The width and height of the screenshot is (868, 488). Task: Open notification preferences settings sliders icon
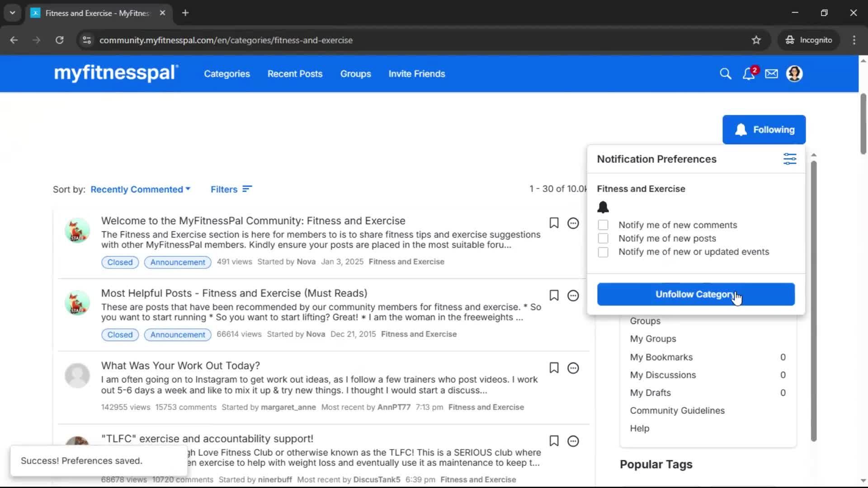pos(790,159)
